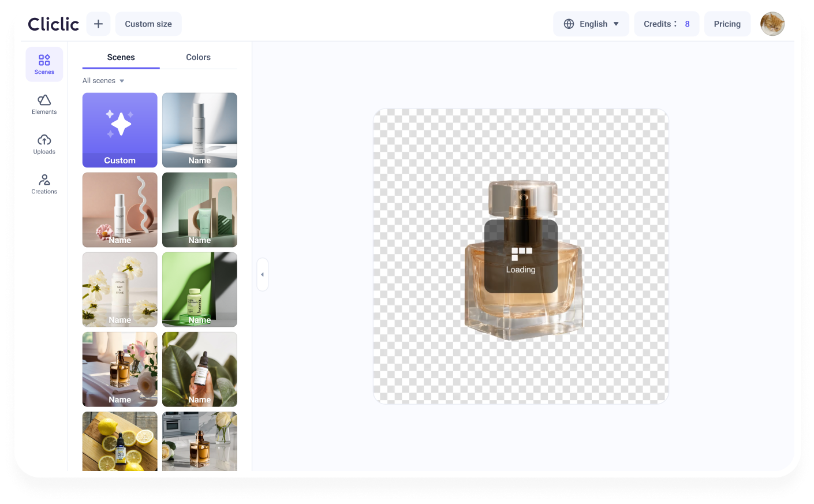Click the user profile avatar
This screenshot has height=504, width=814.
772,24
